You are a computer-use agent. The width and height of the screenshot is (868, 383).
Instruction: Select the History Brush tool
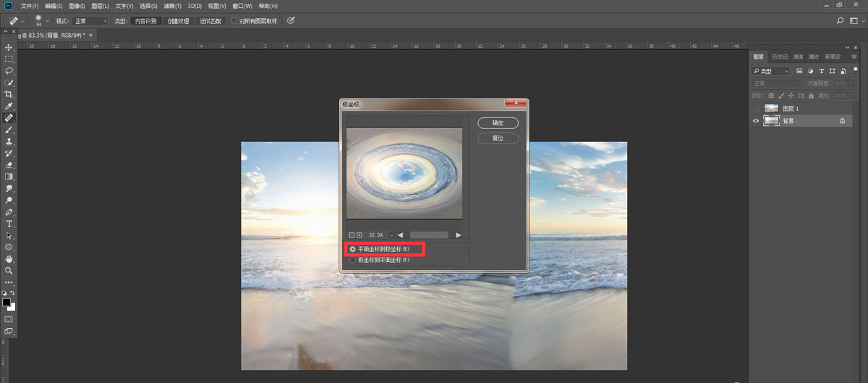point(9,153)
